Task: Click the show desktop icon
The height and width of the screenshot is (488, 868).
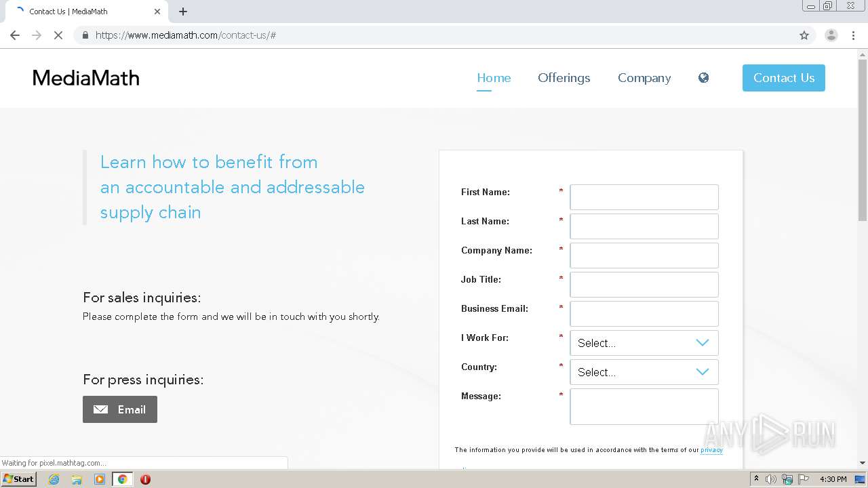Action: click(x=860, y=479)
